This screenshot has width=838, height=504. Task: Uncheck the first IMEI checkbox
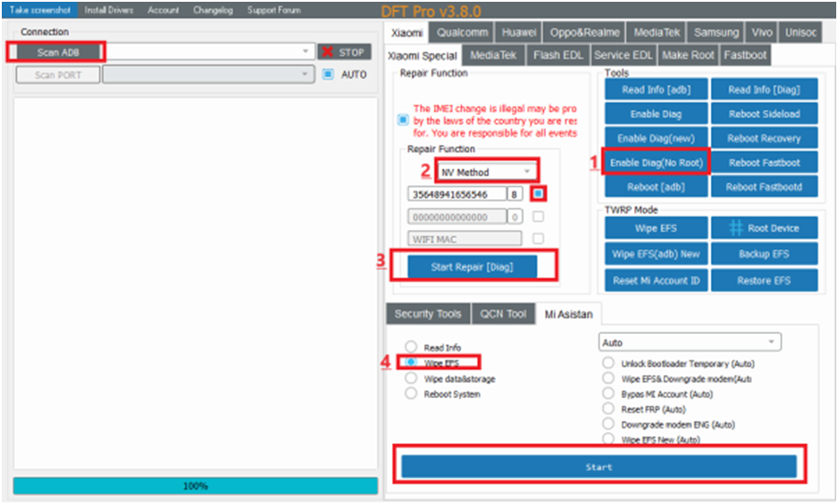click(x=538, y=193)
